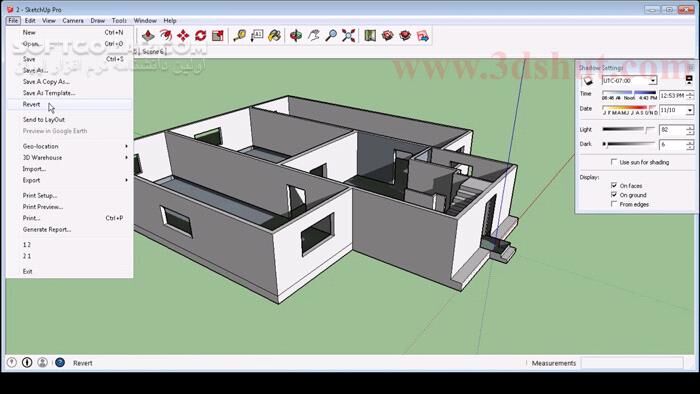
Task: Uncheck the On ground checkbox
Action: tap(614, 195)
